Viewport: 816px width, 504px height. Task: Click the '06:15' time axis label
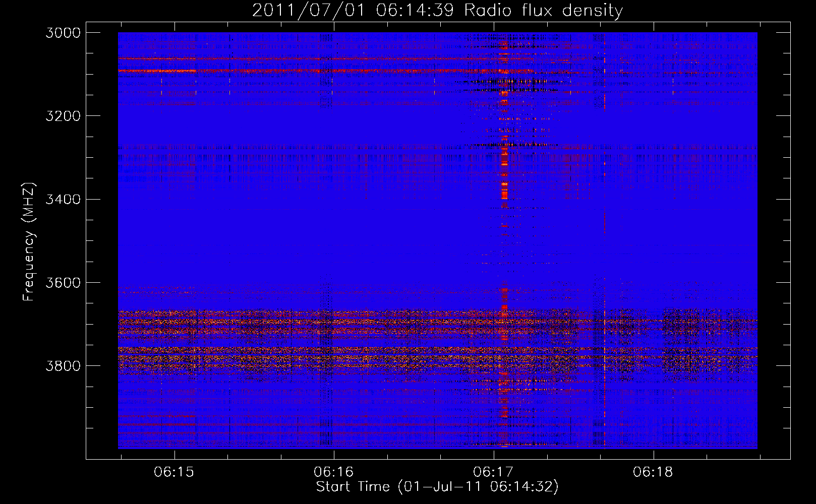(174, 472)
